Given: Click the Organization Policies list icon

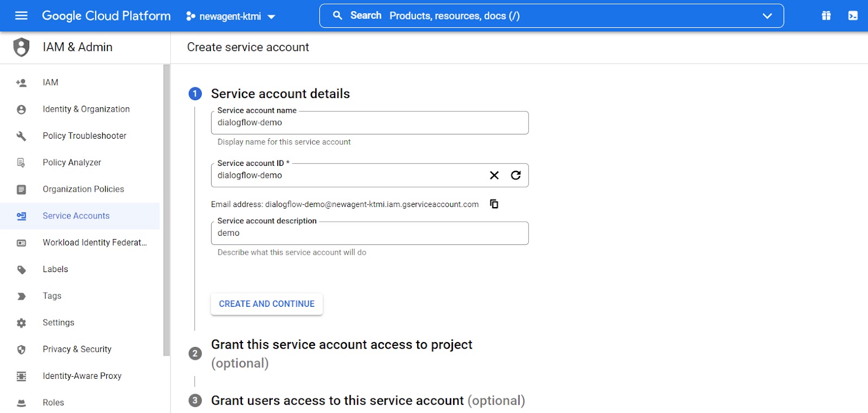Looking at the screenshot, I should (x=21, y=189).
